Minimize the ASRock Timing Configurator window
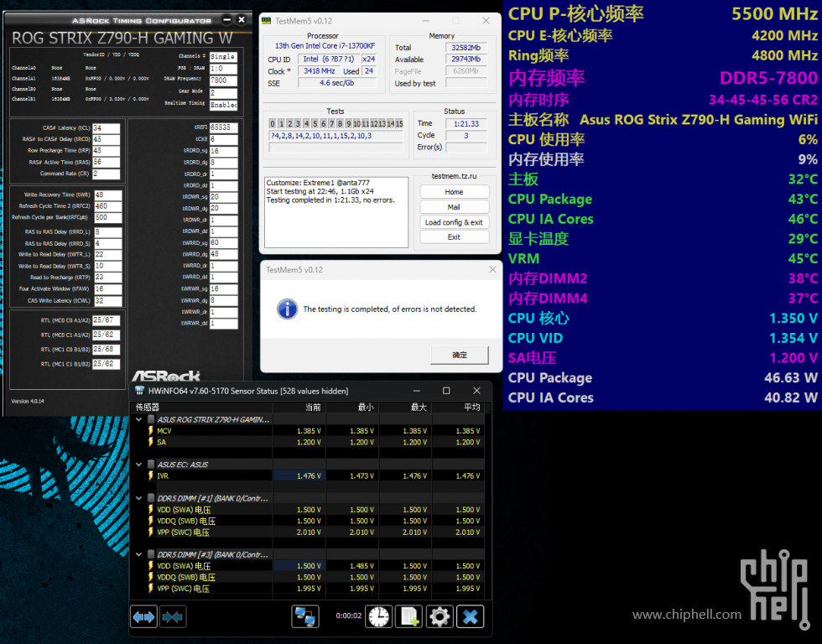This screenshot has width=822, height=644. (226, 20)
